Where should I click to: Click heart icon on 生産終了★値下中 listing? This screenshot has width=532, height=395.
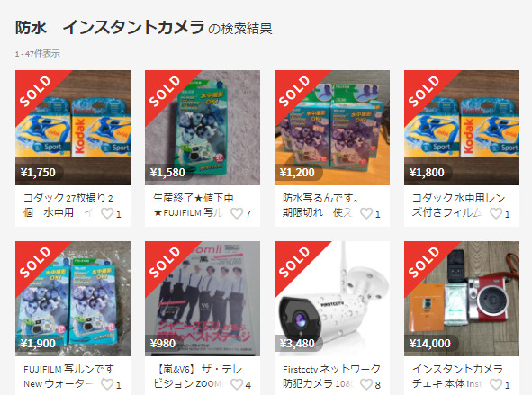tap(237, 213)
